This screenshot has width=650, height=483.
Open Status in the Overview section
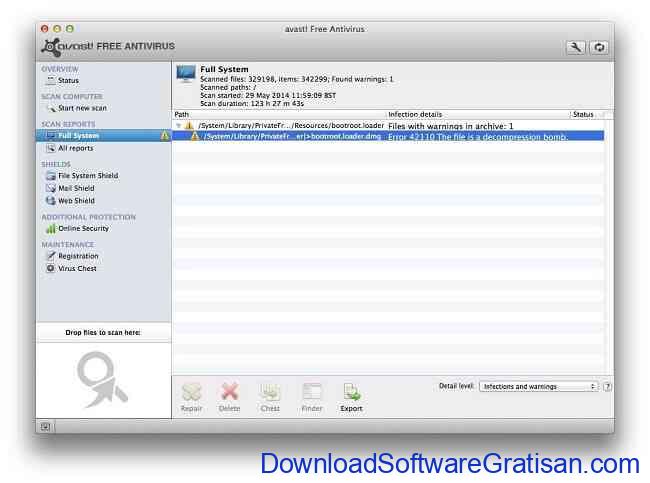pos(68,80)
